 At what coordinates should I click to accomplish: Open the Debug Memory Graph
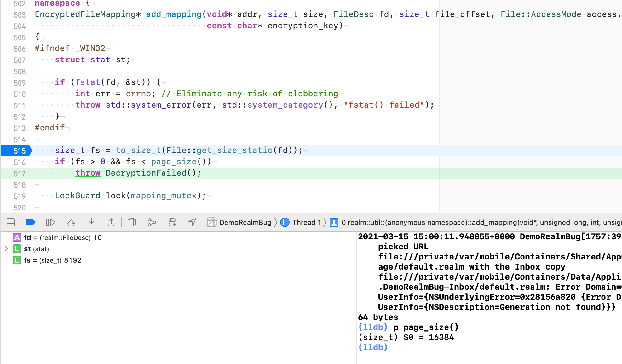pyautogui.click(x=152, y=223)
